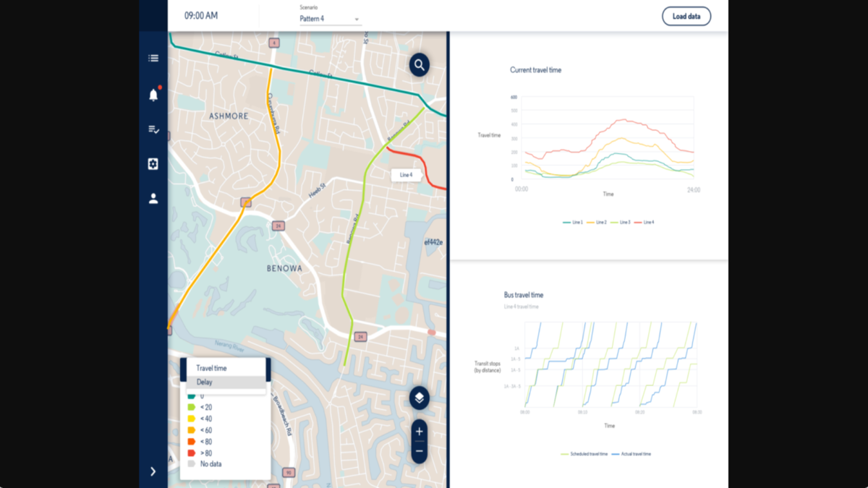Screen dimensions: 868x488
Task: Toggle Line 4 in travel time chart legend
Action: (x=644, y=222)
